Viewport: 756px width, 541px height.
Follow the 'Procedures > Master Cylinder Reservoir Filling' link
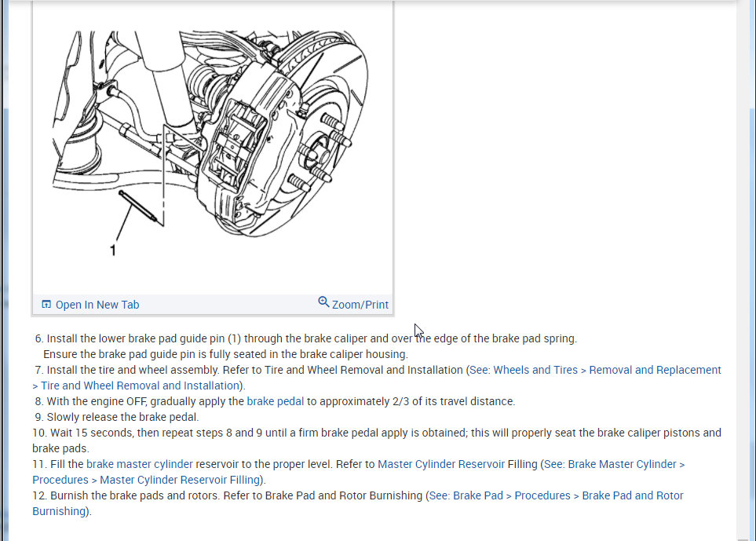pyautogui.click(x=146, y=480)
